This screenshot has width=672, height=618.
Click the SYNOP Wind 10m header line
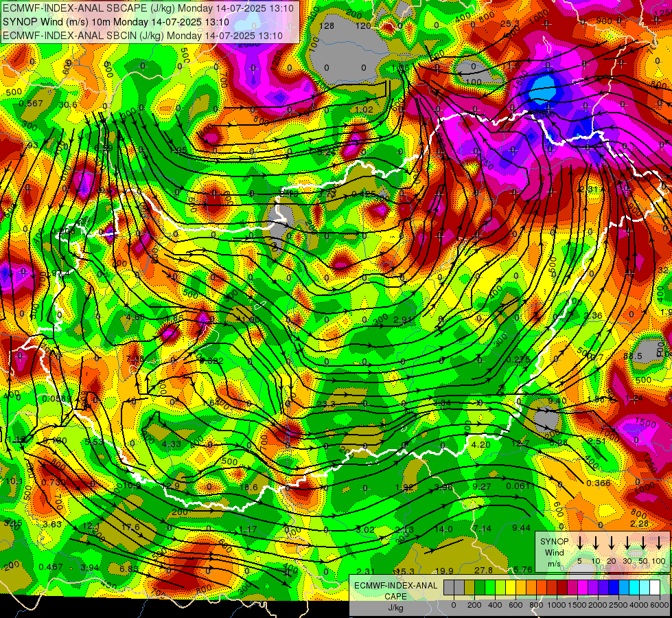pos(116,22)
